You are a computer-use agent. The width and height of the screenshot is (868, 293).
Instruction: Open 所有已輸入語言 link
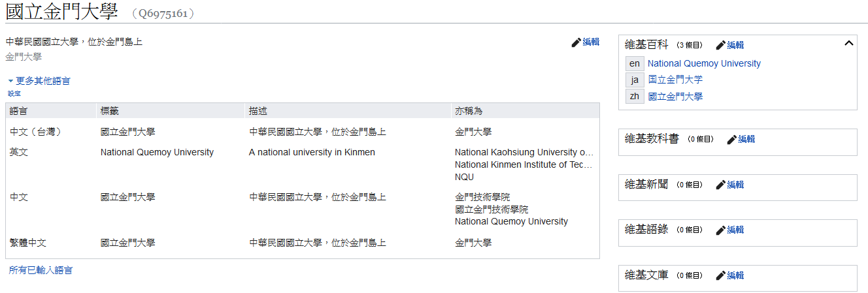(x=41, y=270)
